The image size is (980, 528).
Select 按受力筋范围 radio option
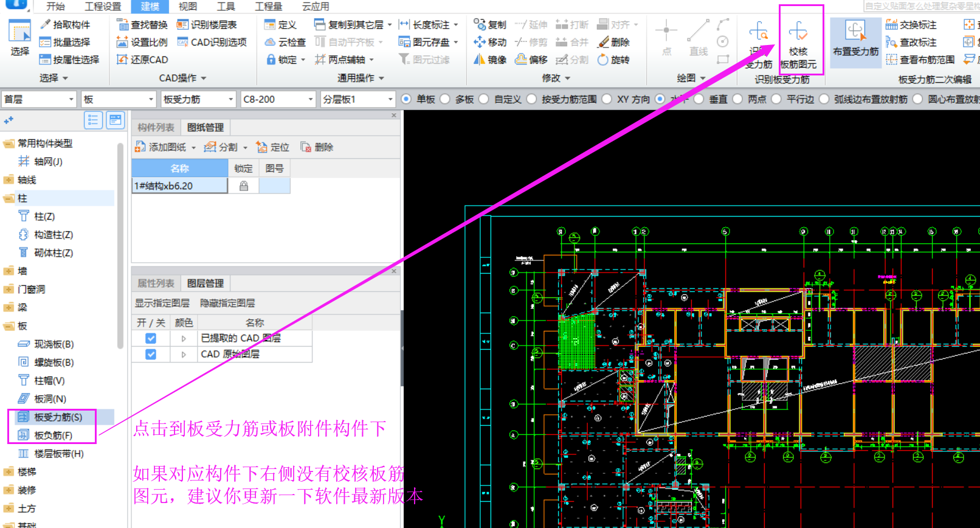(x=531, y=99)
